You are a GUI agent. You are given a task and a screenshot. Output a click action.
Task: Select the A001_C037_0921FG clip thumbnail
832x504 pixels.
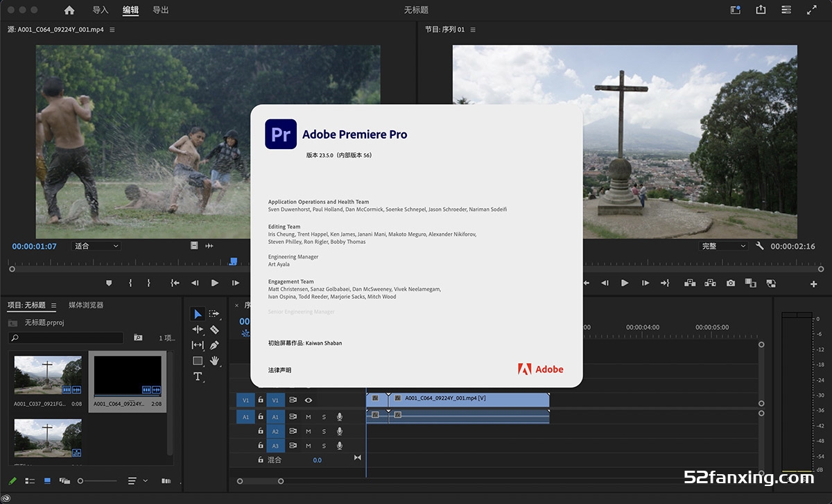coord(48,376)
